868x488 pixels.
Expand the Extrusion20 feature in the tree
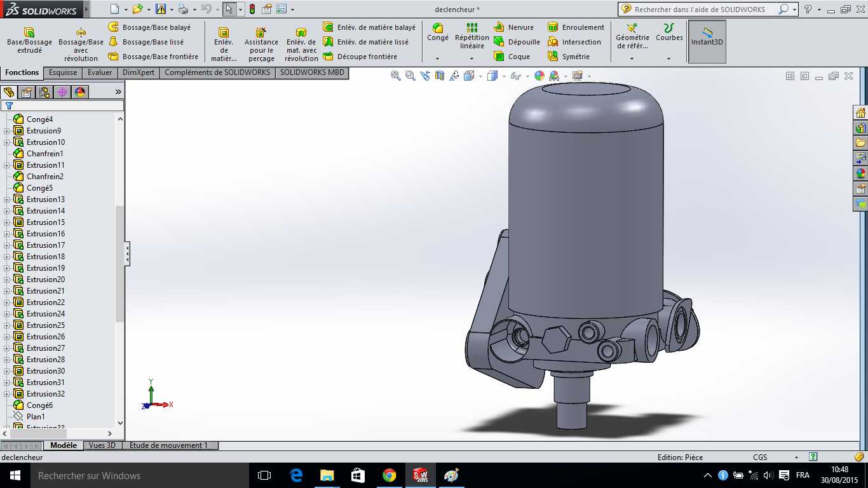point(7,280)
